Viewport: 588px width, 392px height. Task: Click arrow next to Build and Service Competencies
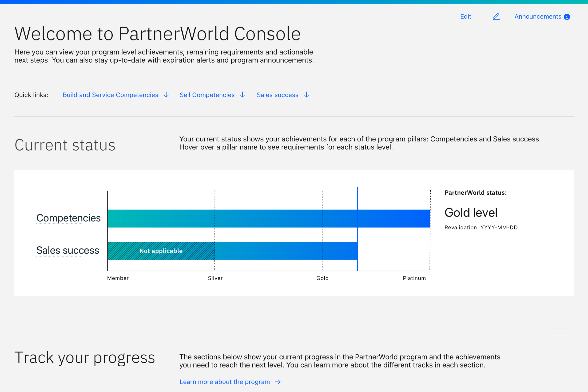point(166,95)
